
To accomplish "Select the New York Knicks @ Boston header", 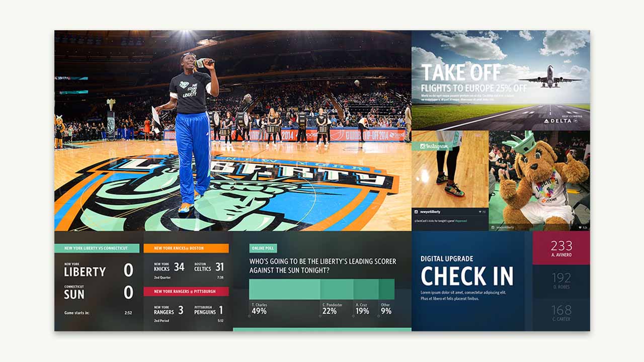I will click(186, 248).
